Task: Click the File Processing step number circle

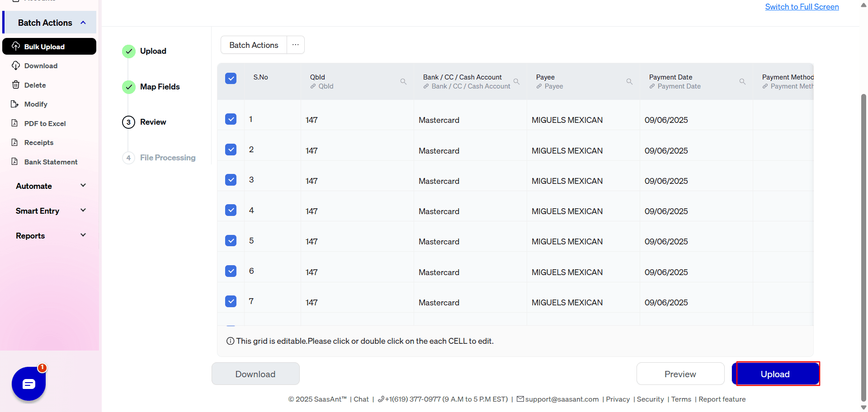Action: pos(129,158)
